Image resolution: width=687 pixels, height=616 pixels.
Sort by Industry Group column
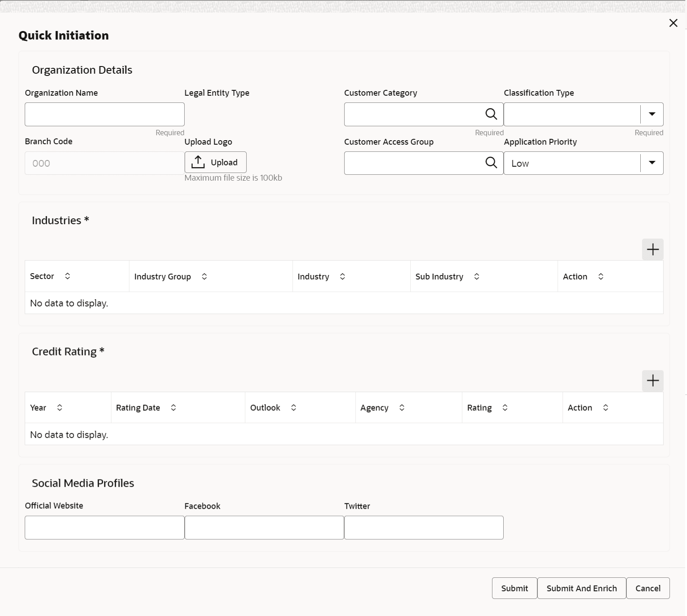pyautogui.click(x=204, y=276)
